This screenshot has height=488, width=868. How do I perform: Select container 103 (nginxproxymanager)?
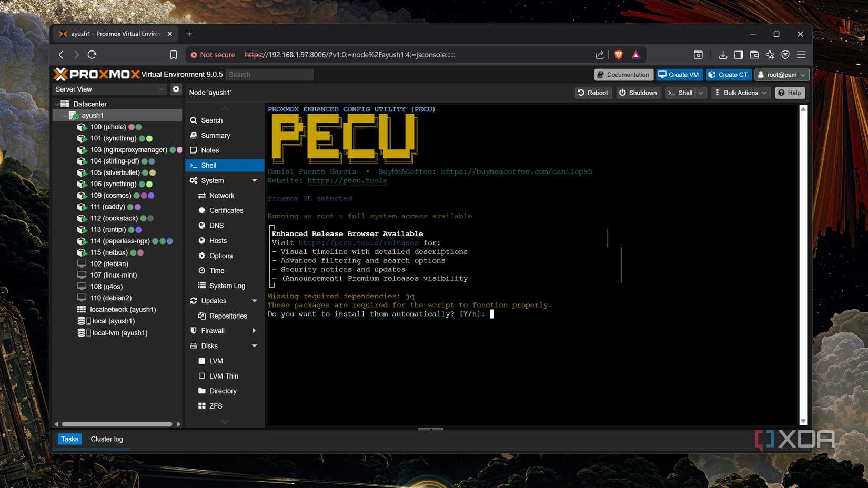128,150
